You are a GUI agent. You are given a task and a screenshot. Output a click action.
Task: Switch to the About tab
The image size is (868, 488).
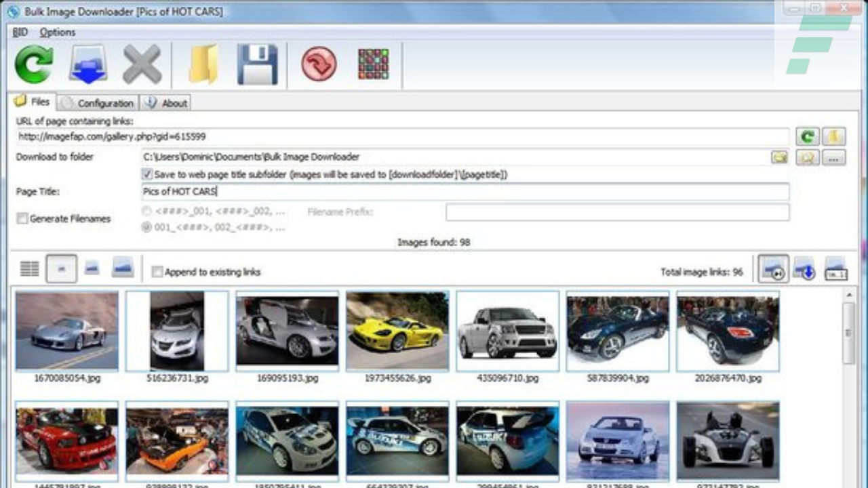[x=166, y=103]
